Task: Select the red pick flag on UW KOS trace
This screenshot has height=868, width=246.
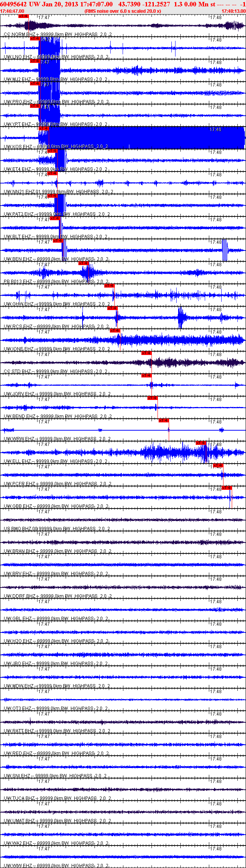Action: 43,128
